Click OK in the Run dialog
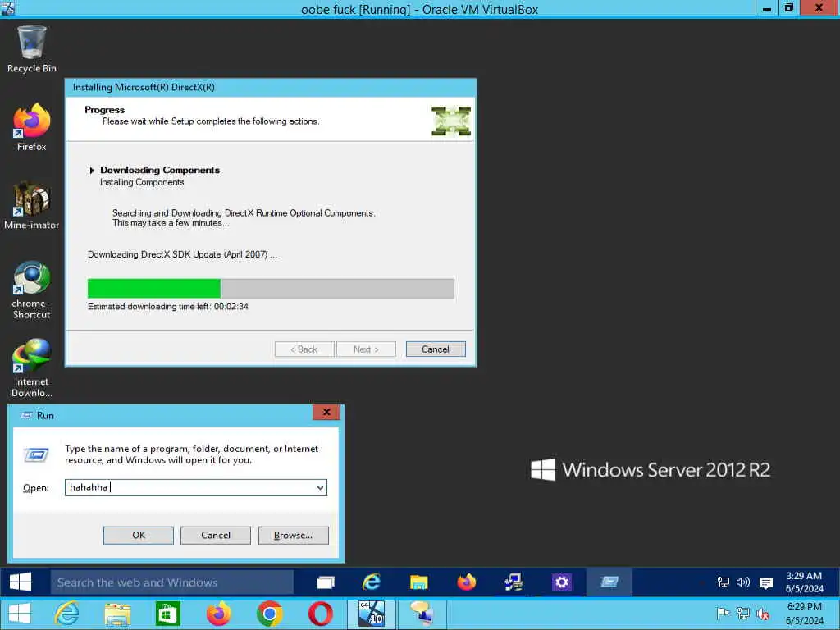The height and width of the screenshot is (630, 840). pyautogui.click(x=138, y=535)
